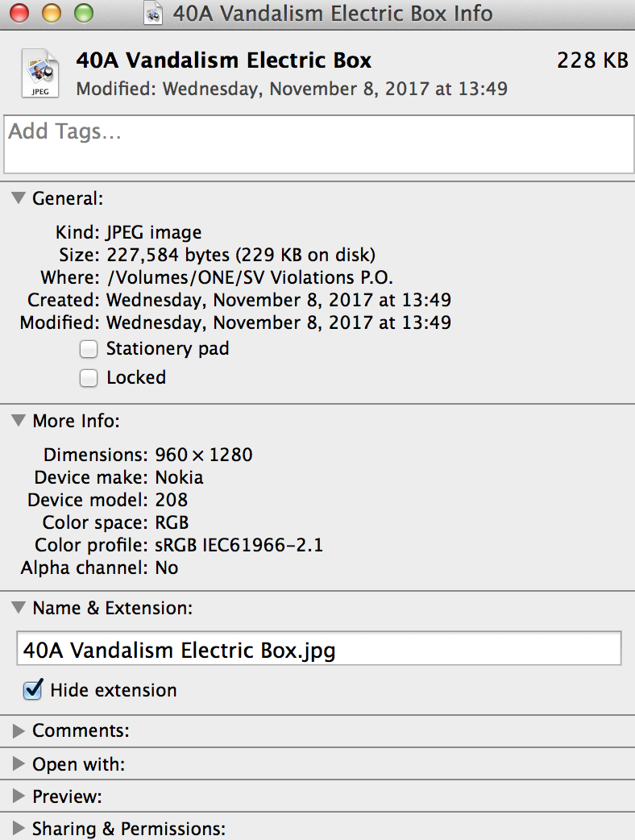The width and height of the screenshot is (635, 840).
Task: Collapse the General section triangle
Action: (x=19, y=198)
